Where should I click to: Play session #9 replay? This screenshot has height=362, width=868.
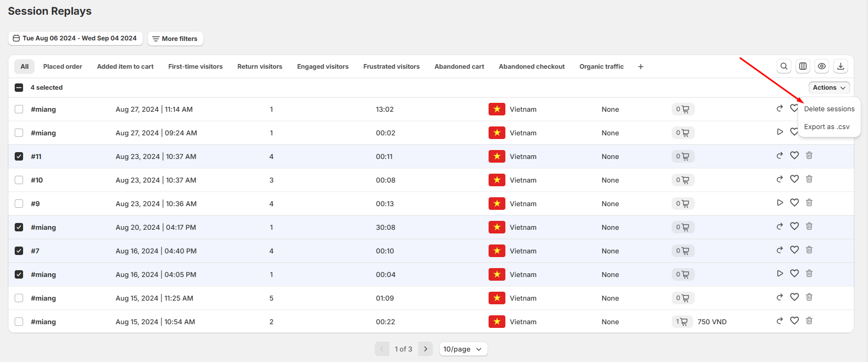pos(780,203)
